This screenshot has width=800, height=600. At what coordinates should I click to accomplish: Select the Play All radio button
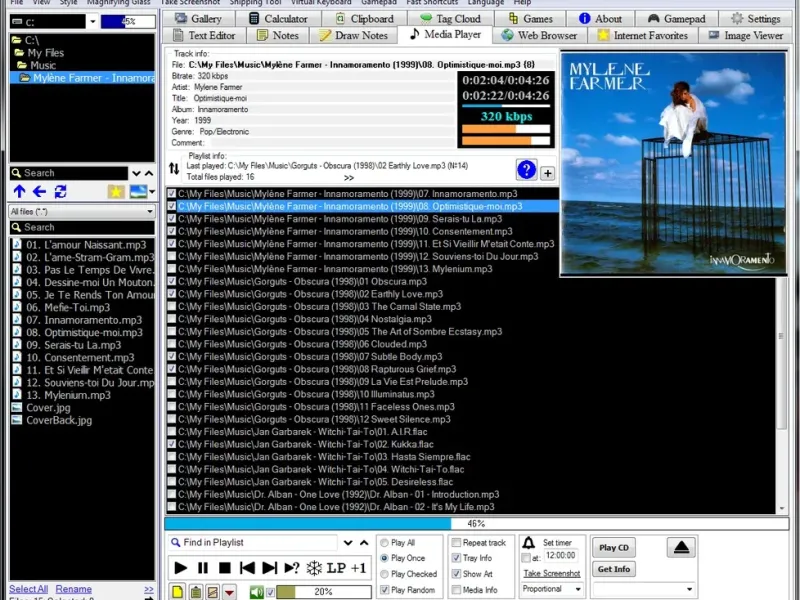tap(384, 543)
